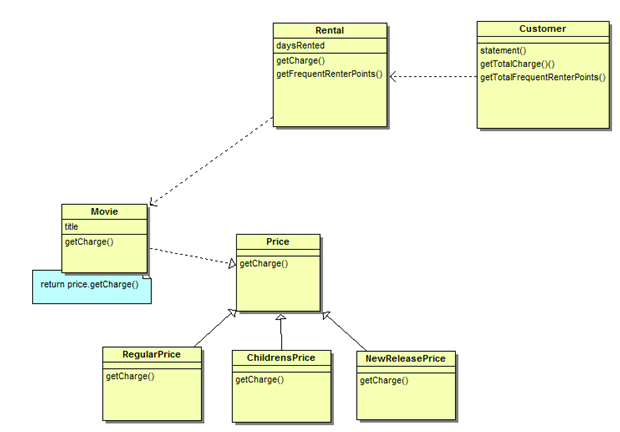This screenshot has width=620, height=432.
Task: Click the title attribute in Movie
Action: [72, 227]
